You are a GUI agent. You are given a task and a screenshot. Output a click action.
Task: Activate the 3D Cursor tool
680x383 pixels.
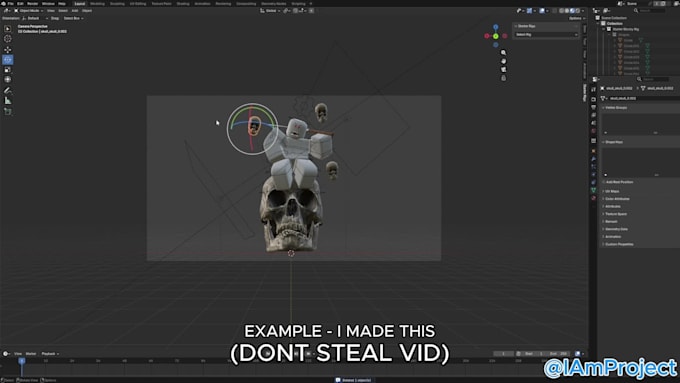tap(8, 39)
